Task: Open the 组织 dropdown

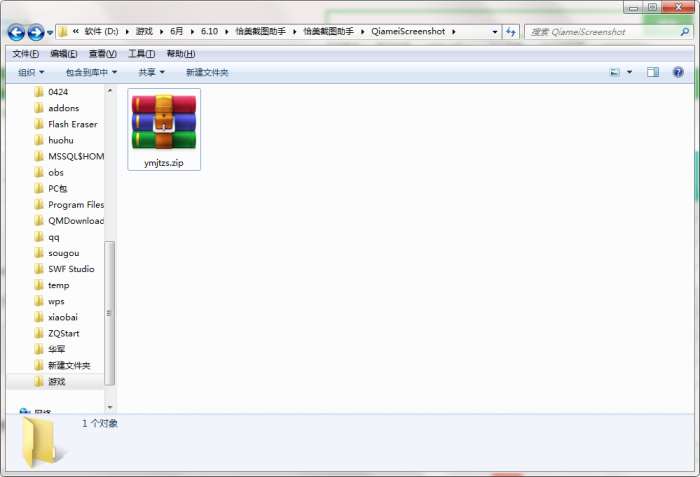Action: point(31,72)
